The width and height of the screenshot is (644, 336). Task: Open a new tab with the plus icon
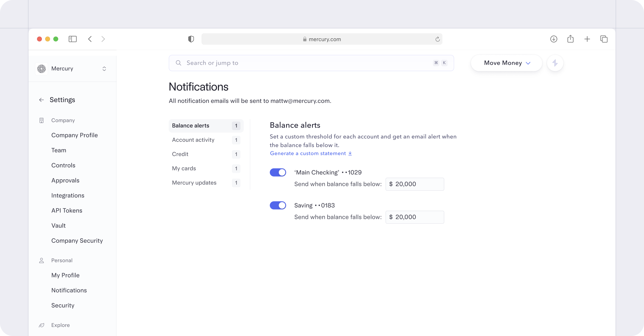(x=587, y=39)
